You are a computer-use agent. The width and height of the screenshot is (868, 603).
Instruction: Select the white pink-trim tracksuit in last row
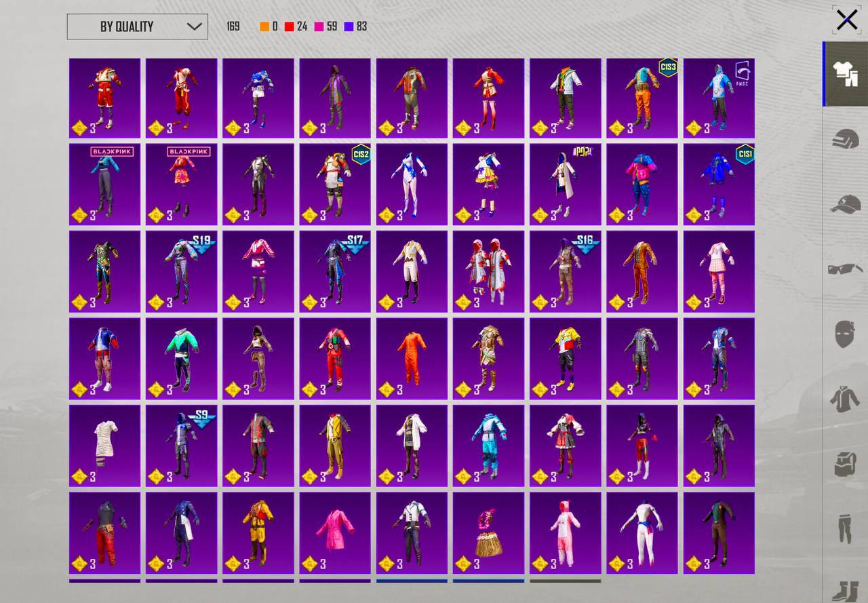coord(642,533)
